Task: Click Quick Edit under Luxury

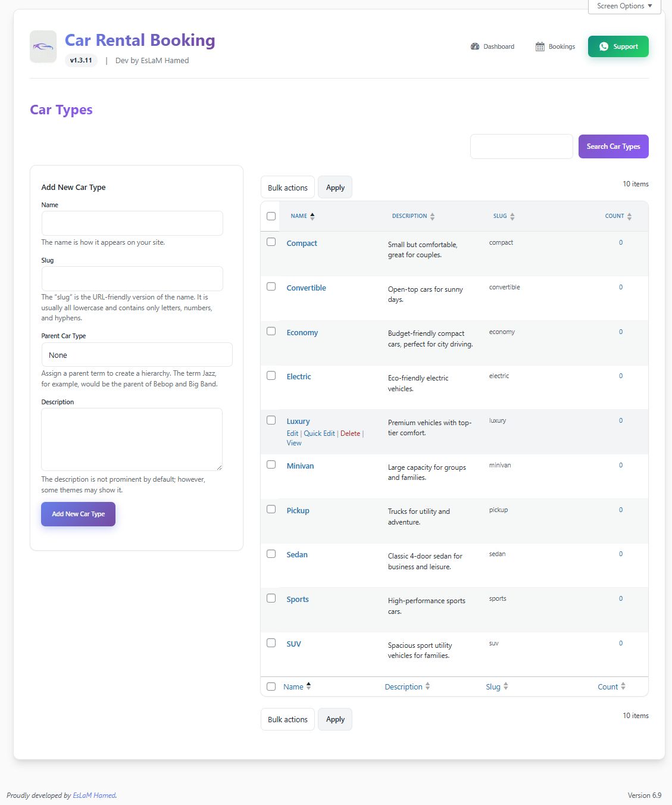Action: [x=319, y=433]
